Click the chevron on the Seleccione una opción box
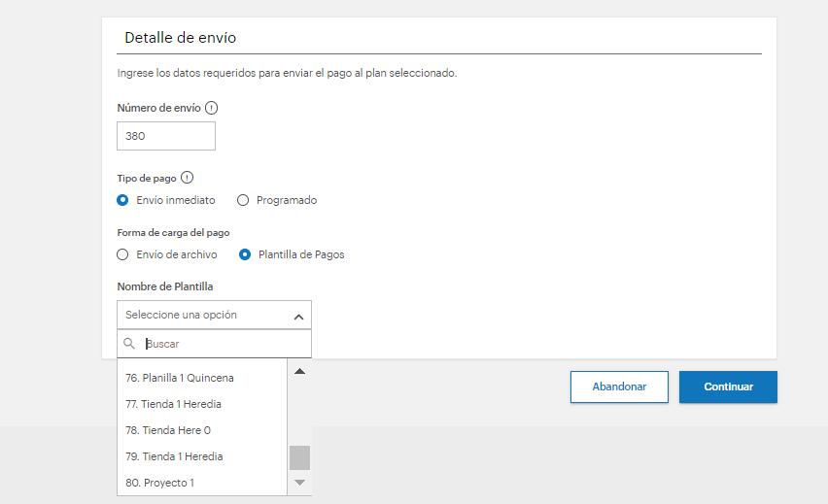This screenshot has width=828, height=504. tap(298, 317)
